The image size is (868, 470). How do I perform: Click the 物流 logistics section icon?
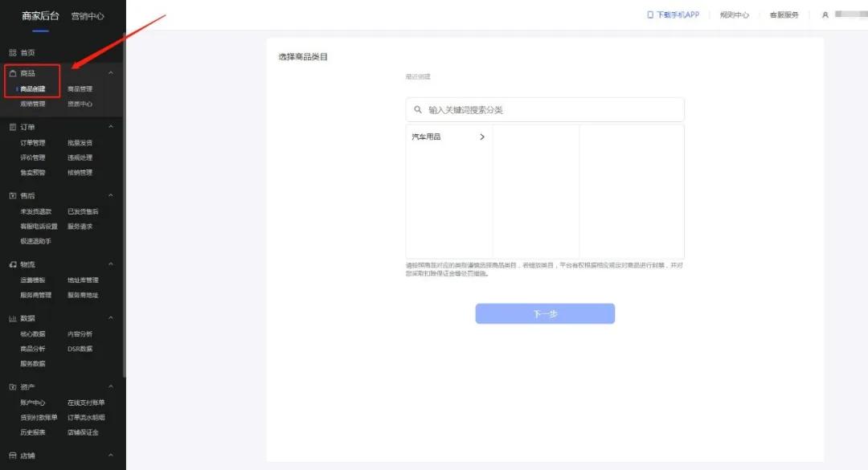14,264
